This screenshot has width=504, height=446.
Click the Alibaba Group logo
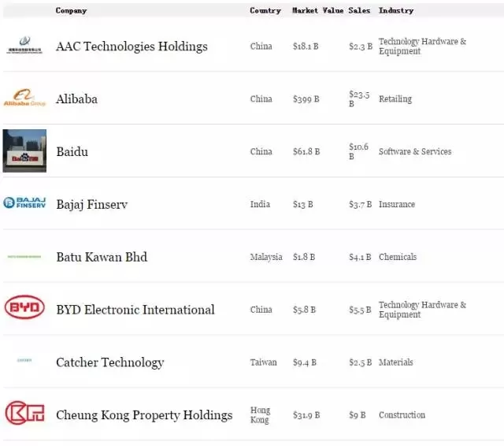click(x=24, y=98)
